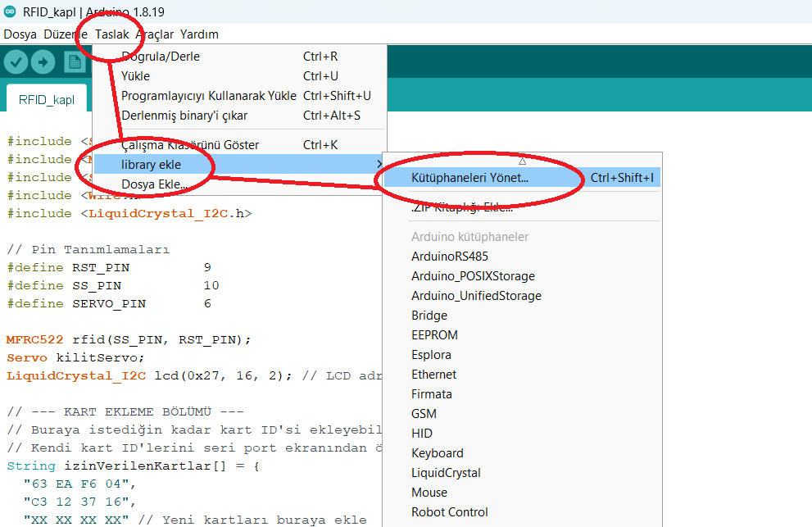This screenshot has height=527, width=812.
Task: Open the Yardım menu
Action: click(x=199, y=34)
